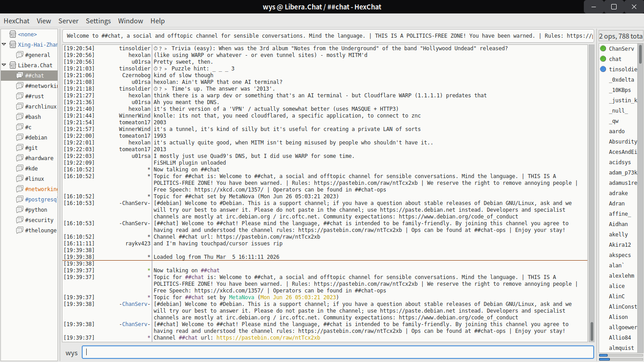644x362 pixels.
Task: Click the wys nickname button
Action: point(71,353)
